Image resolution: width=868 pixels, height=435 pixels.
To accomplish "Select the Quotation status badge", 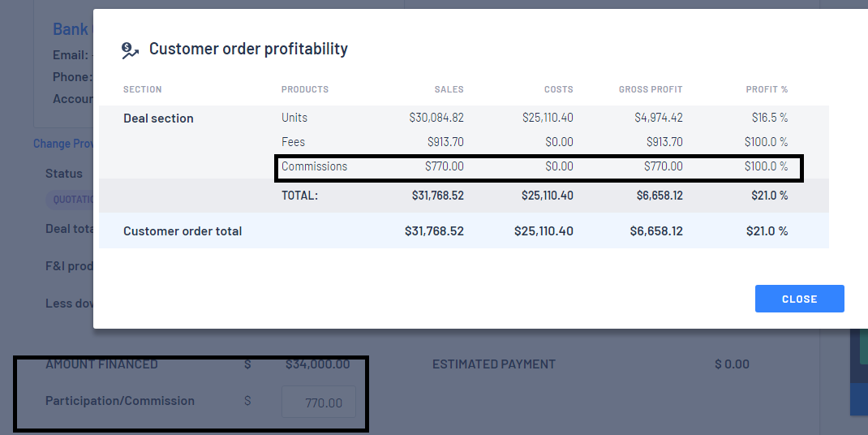I will pyautogui.click(x=69, y=200).
